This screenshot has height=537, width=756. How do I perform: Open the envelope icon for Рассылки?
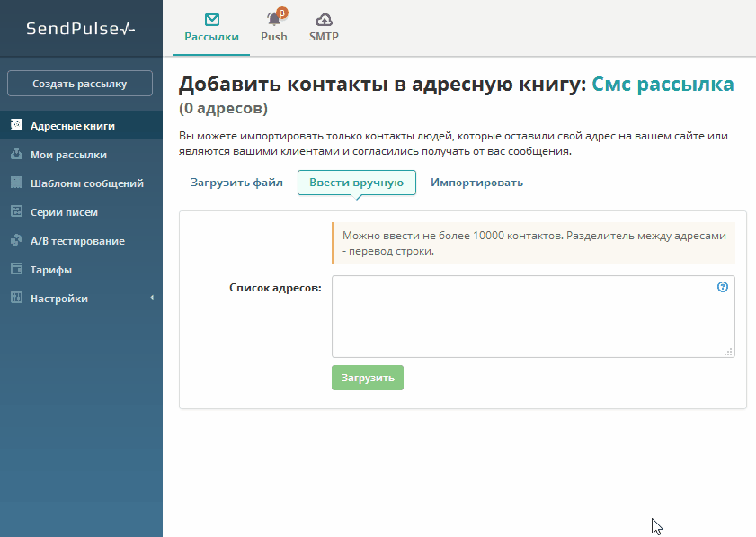coord(211,19)
